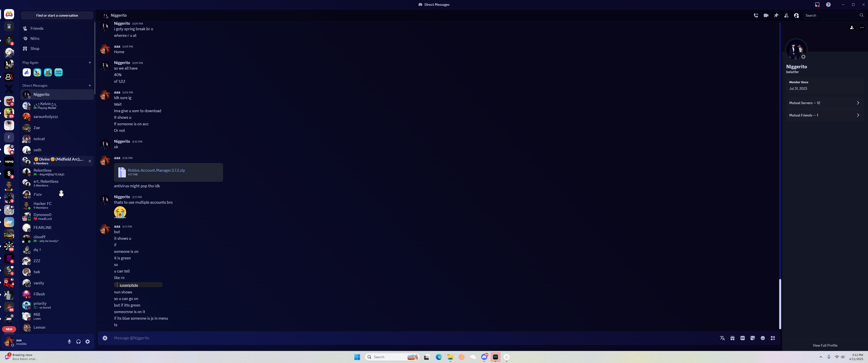
Task: Open DM with notcat
Action: 57,139
